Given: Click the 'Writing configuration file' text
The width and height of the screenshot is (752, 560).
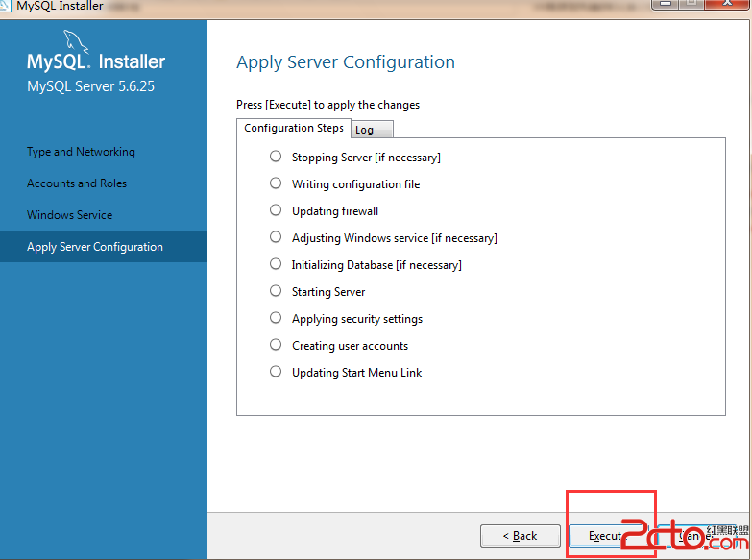Looking at the screenshot, I should [x=356, y=184].
